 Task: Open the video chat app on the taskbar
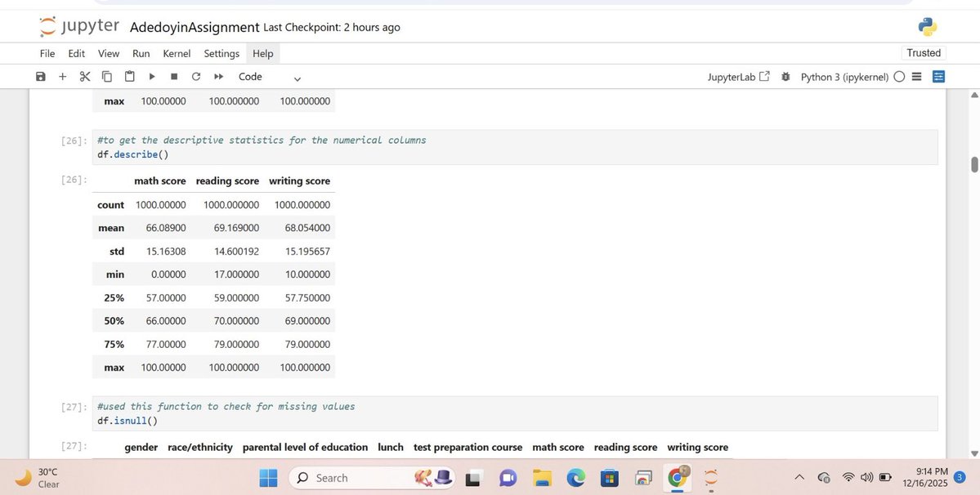tap(508, 478)
